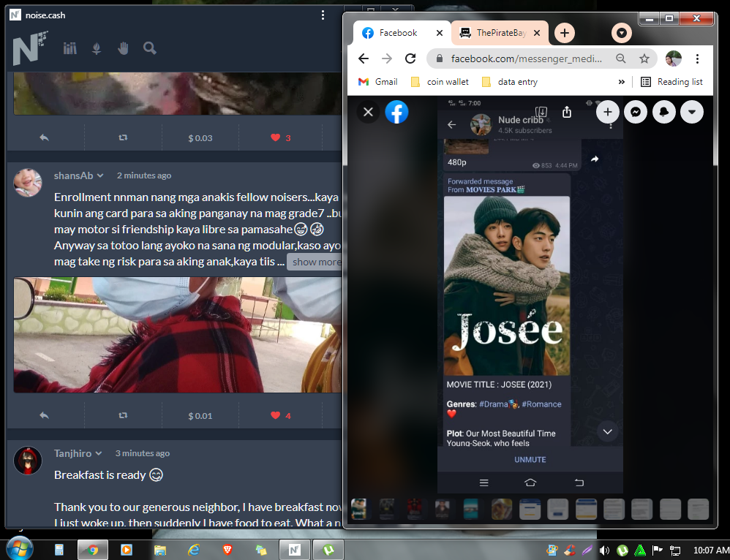Screen dimensions: 730x560
Task: Open the '2 minutes ago' timestamp link
Action: [144, 175]
